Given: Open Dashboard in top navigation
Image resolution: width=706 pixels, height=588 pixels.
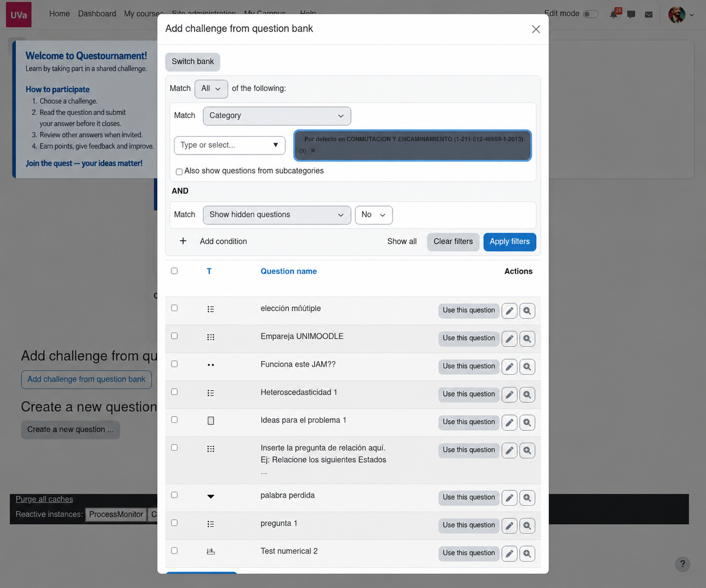Looking at the screenshot, I should 97,14.
